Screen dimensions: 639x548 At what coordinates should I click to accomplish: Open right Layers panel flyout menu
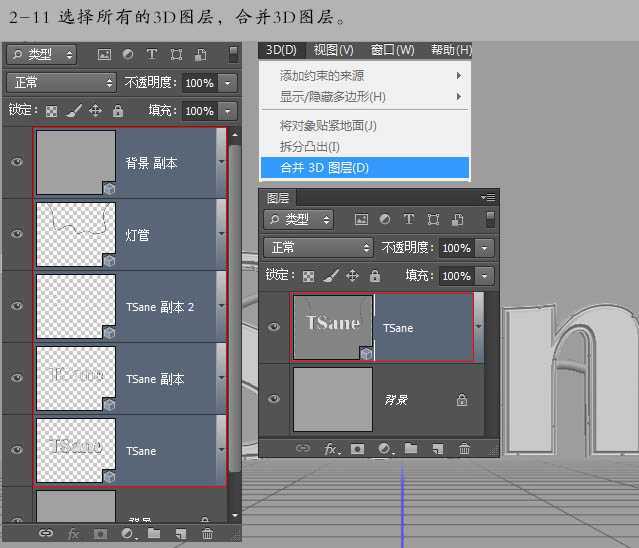(488, 198)
